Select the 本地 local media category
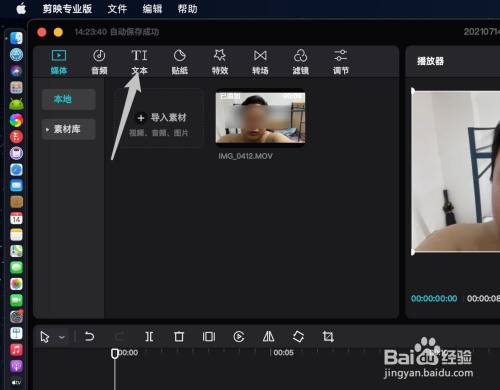 (69, 99)
